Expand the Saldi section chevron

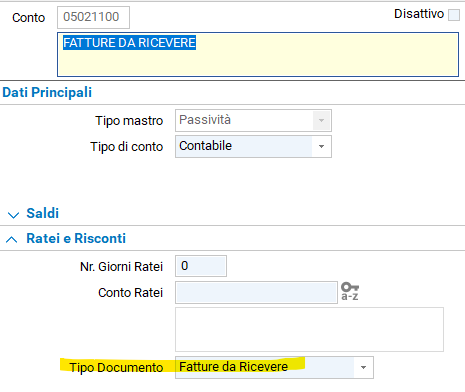(13, 215)
